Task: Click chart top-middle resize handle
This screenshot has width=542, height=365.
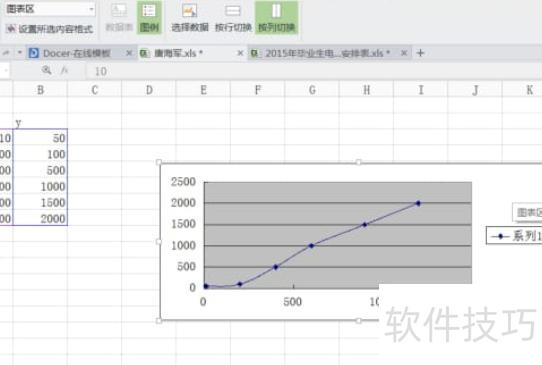Action: click(358, 162)
